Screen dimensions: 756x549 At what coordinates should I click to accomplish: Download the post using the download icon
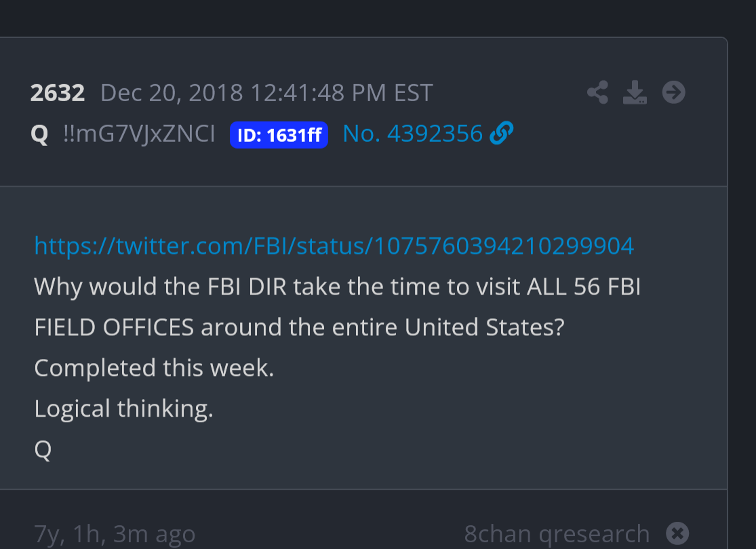tap(635, 92)
